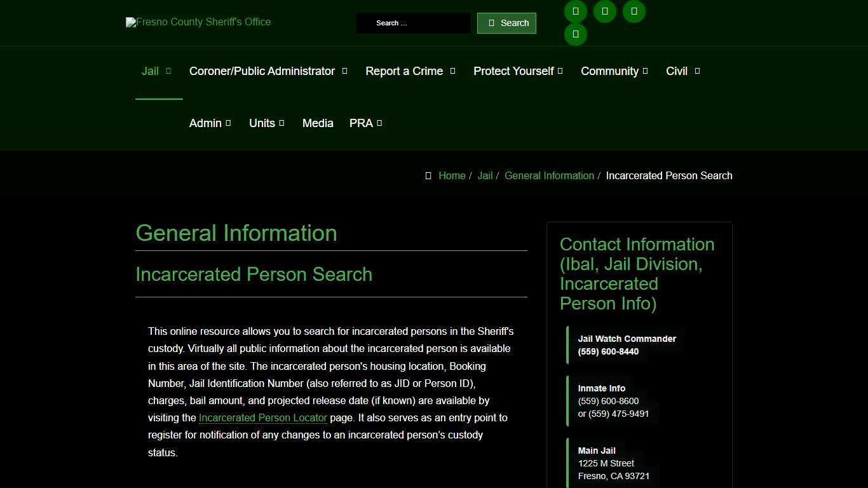Expand the Community menu chevron
Image resolution: width=868 pixels, height=488 pixels.
click(x=646, y=71)
